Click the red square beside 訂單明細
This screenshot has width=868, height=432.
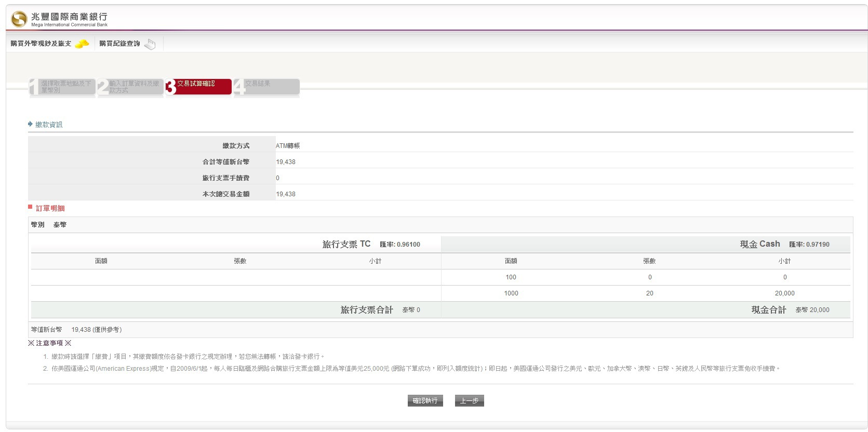pyautogui.click(x=30, y=207)
